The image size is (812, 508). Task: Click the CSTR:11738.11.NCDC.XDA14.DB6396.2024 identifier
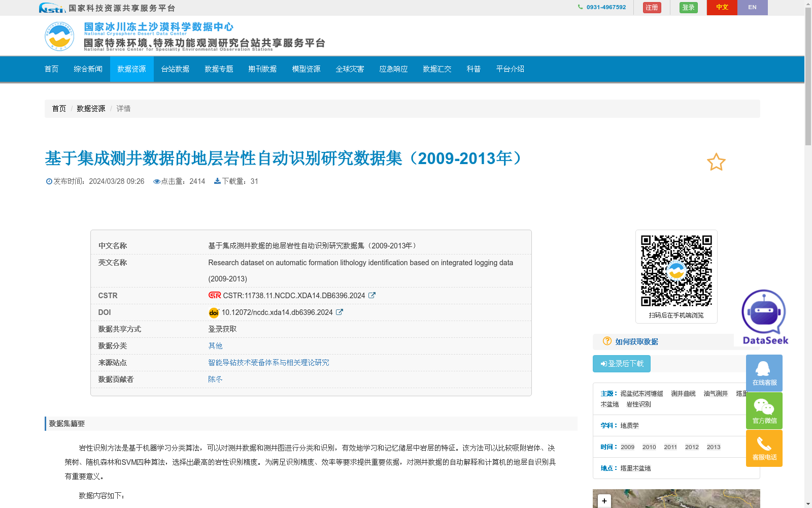(294, 296)
